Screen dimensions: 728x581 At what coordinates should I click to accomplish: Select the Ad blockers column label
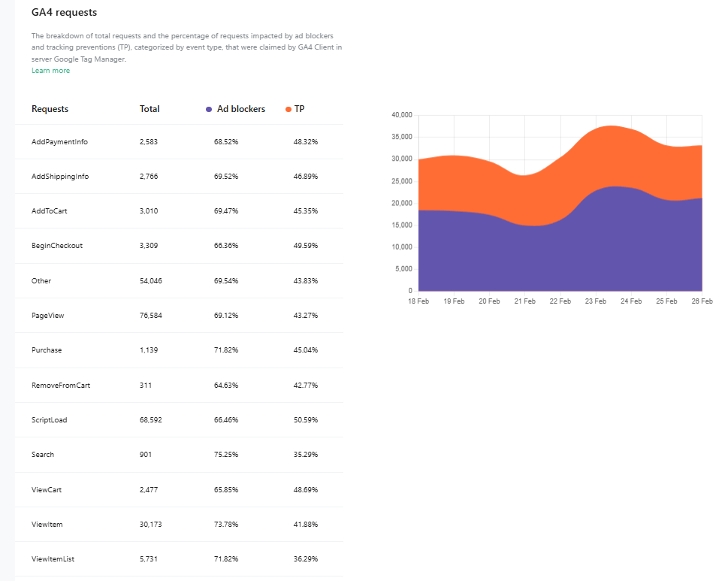click(240, 109)
